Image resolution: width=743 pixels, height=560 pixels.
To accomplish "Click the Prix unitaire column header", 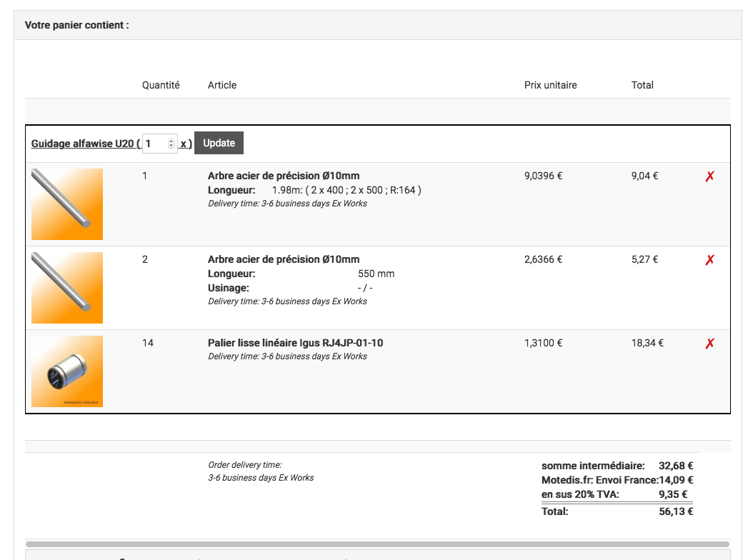I will click(550, 85).
